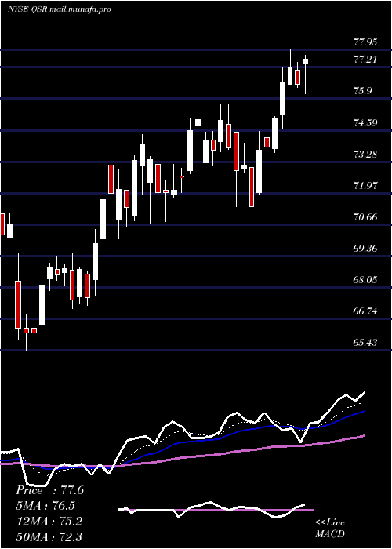Click the 70.66 price level label
392x549 pixels.
[x=365, y=217]
